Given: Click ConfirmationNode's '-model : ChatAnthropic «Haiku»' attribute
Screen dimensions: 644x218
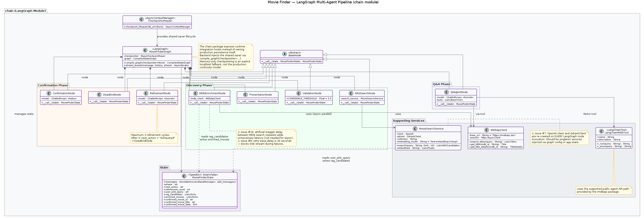Looking at the screenshot, I should pyautogui.click(x=59, y=98).
